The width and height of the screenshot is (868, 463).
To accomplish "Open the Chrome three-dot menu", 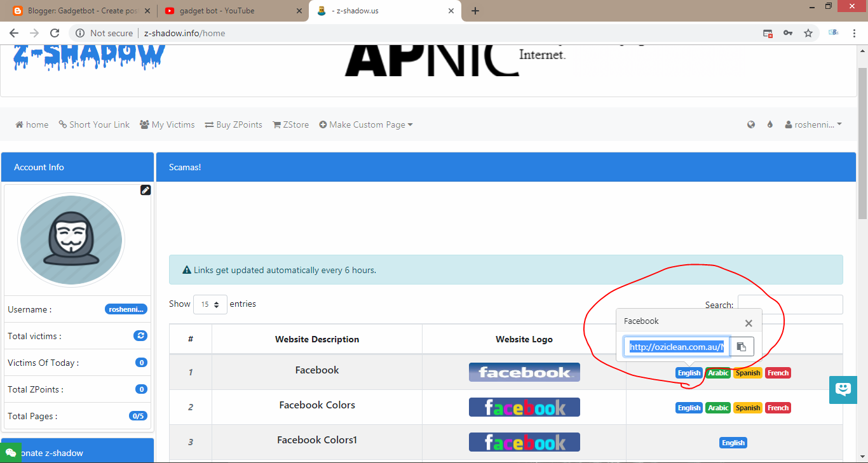I will coord(855,33).
